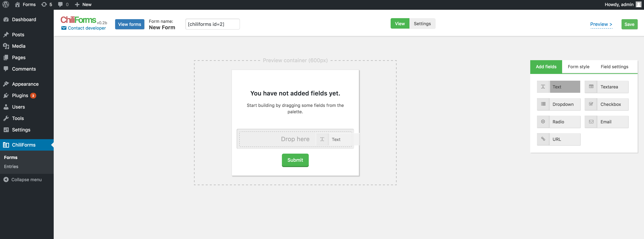Add an Email field
This screenshot has width=644, height=239.
pos(607,122)
